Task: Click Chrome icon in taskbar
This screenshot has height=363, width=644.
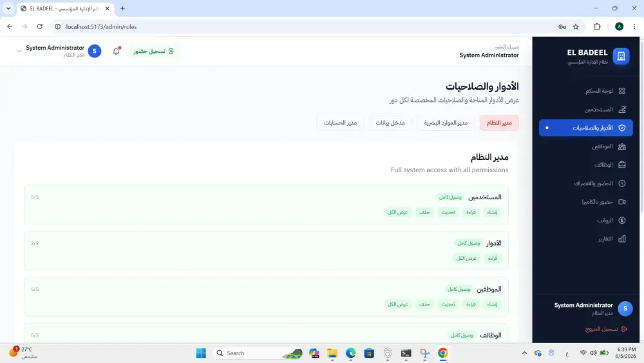Action: click(443, 353)
